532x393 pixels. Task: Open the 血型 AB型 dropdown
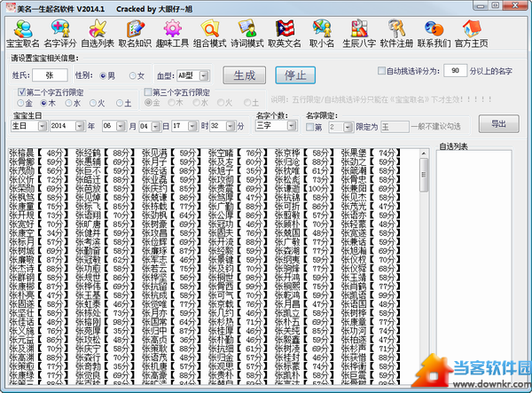point(204,75)
